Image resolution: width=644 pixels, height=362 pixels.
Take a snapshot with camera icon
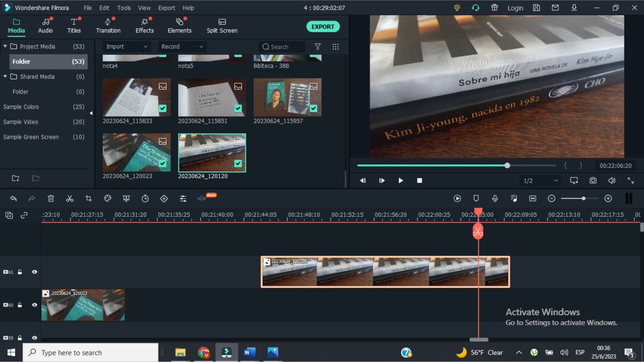[593, 181]
